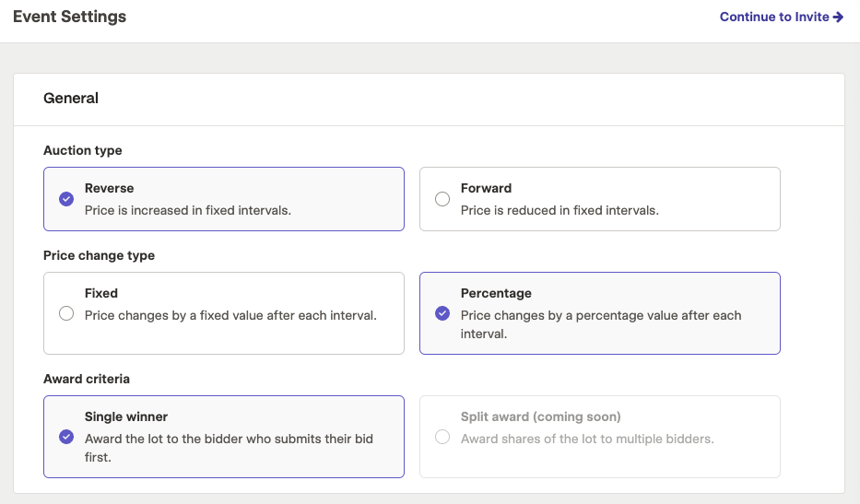Click 'Split award (coming soon)' title
This screenshot has width=860, height=504.
(x=541, y=416)
